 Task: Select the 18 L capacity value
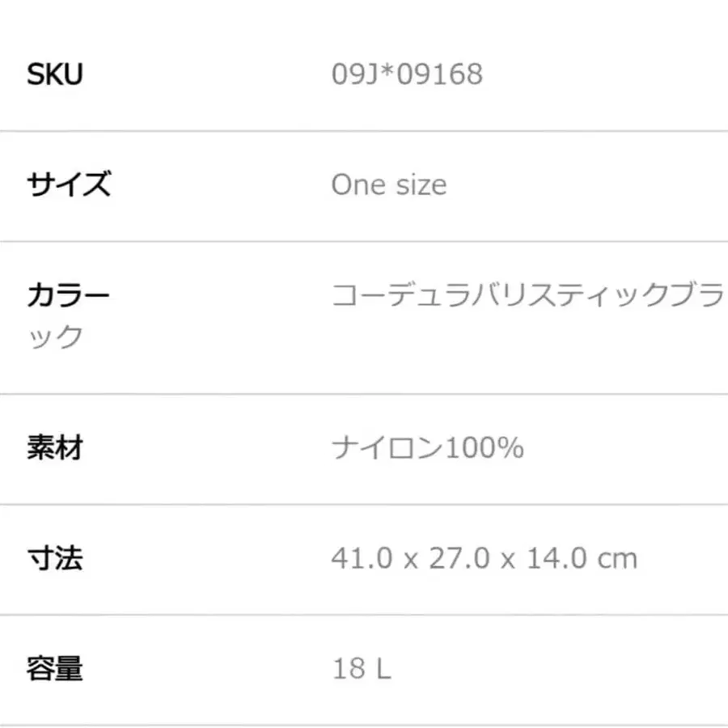(362, 669)
